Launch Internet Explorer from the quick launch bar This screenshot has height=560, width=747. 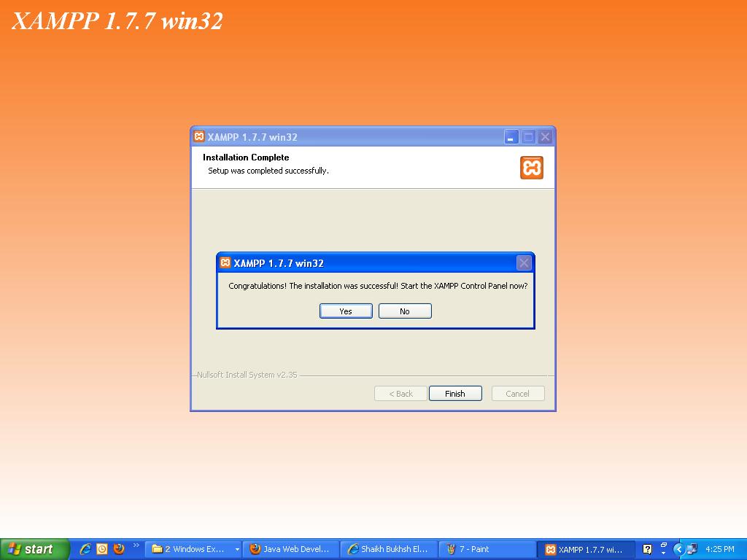(85, 549)
